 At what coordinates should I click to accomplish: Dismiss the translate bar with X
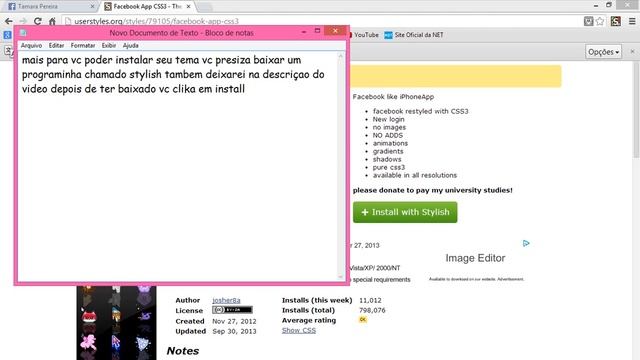coord(632,52)
